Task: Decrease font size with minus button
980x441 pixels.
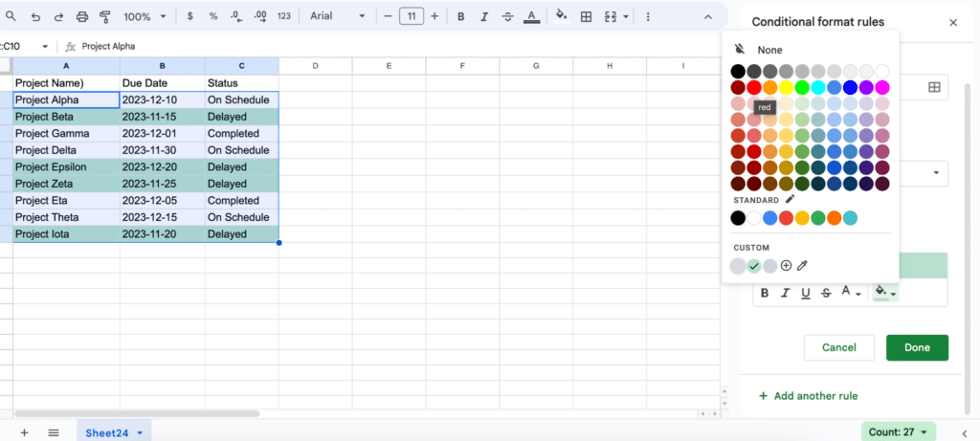Action: 388,16
